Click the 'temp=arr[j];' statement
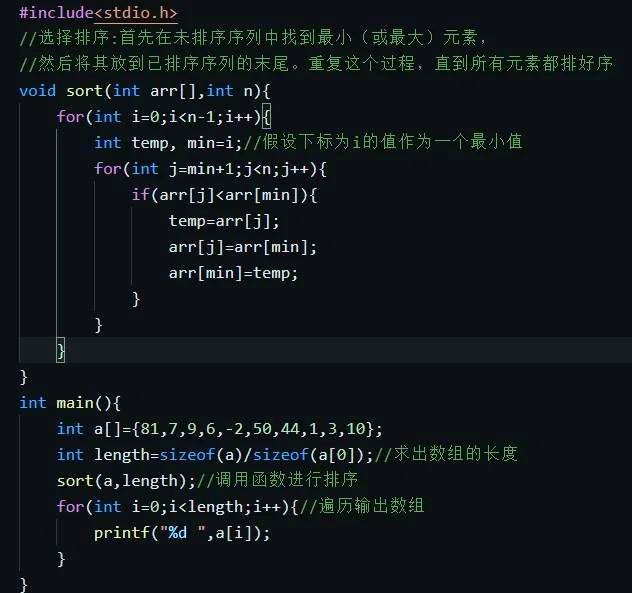Viewport: 632px width, 593px height. (224, 221)
